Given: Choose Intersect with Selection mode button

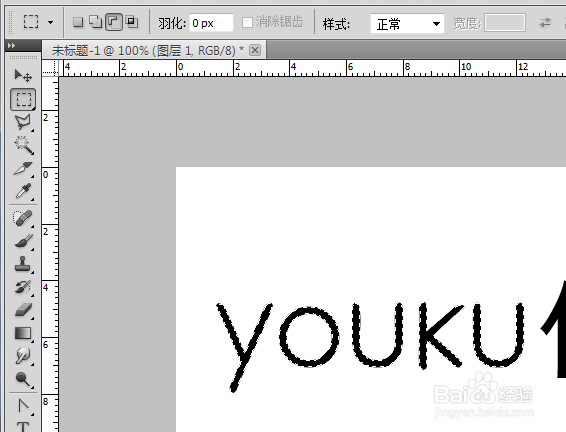Looking at the screenshot, I should pyautogui.click(x=132, y=22).
